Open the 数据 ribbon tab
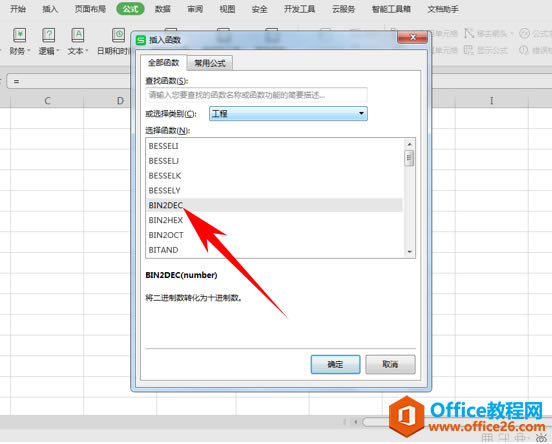This screenshot has width=552, height=444. 163,9
